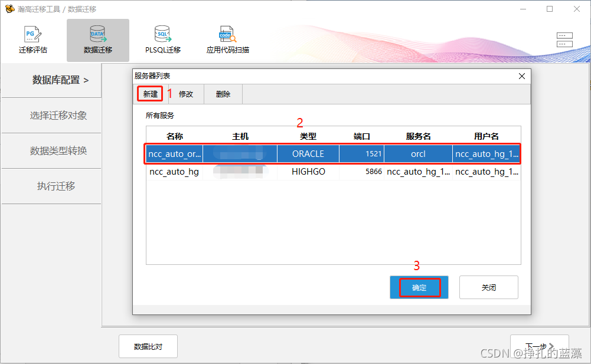Click the port 1521 cell
The height and width of the screenshot is (364, 591).
[361, 154]
